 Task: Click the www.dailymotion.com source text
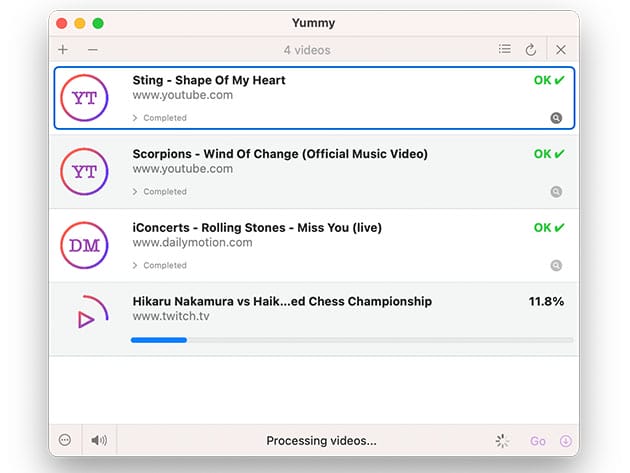[192, 243]
